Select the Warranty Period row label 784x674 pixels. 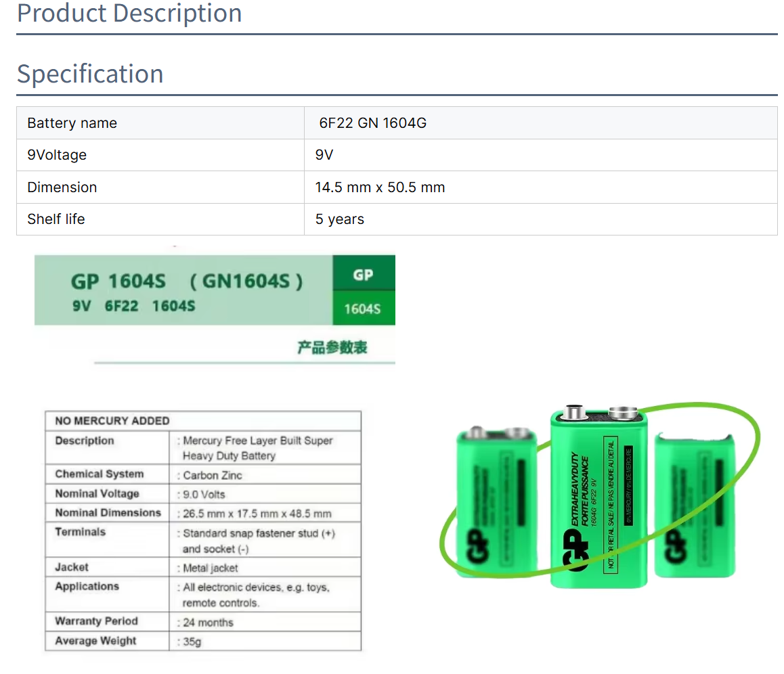click(x=96, y=621)
